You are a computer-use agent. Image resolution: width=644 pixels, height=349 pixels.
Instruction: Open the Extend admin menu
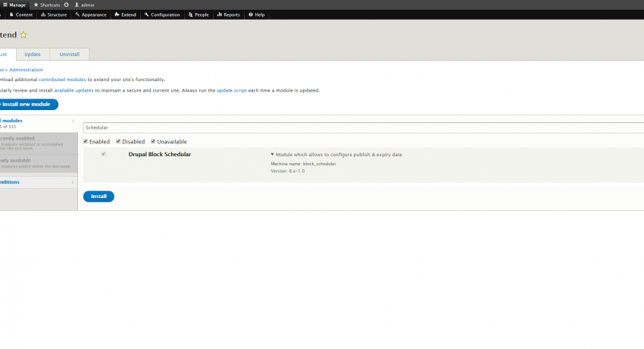(125, 15)
